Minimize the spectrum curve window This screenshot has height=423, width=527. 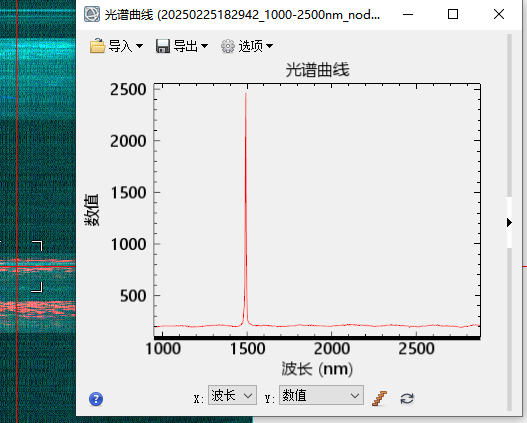coord(408,14)
